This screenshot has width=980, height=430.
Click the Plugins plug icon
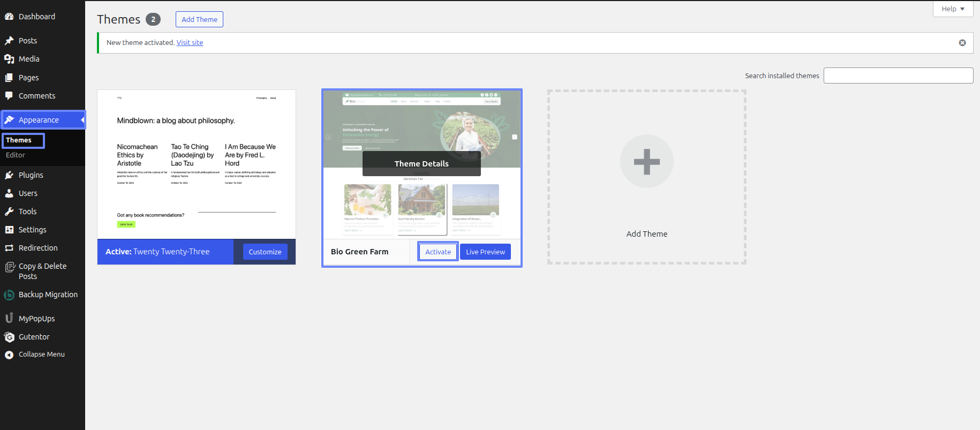coord(9,175)
